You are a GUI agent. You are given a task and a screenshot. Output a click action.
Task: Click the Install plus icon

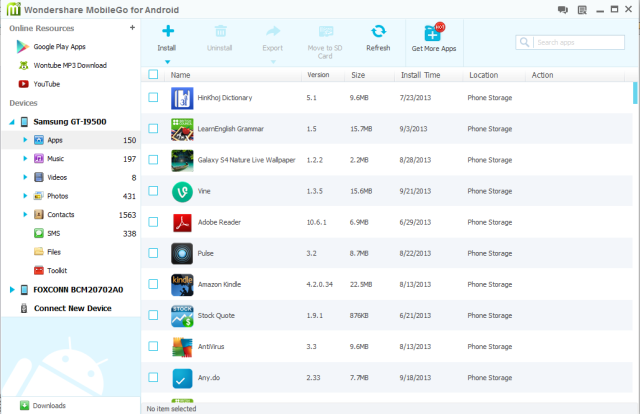tap(168, 31)
